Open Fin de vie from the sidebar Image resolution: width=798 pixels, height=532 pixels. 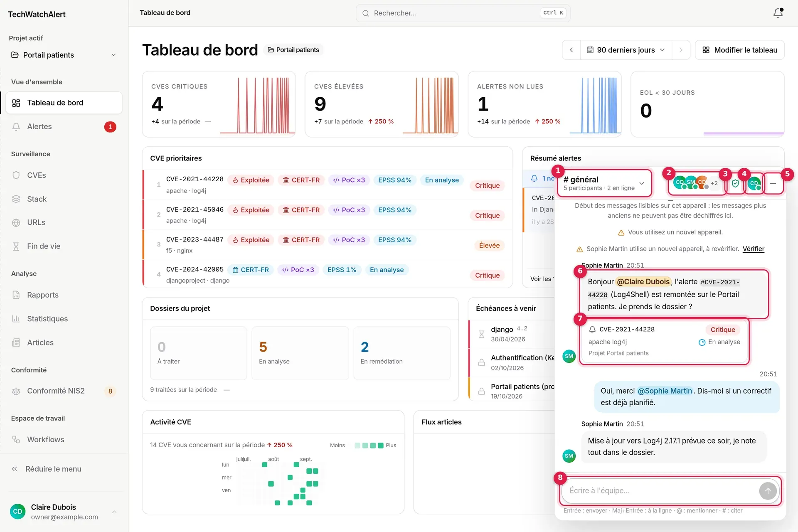pos(64,246)
